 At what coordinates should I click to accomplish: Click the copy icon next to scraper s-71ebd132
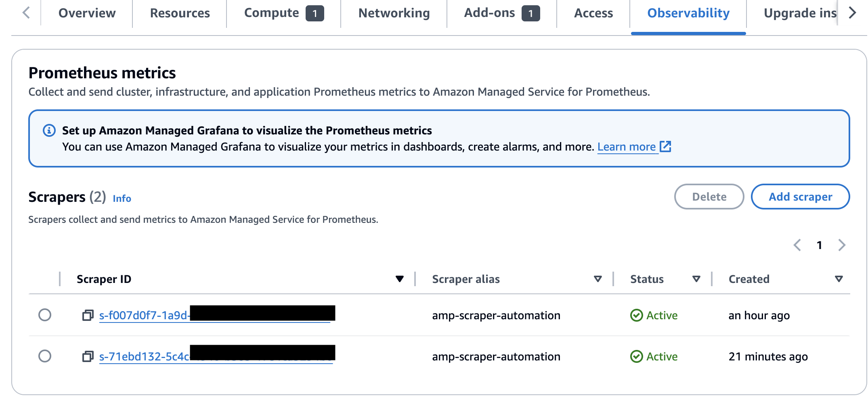tap(87, 357)
